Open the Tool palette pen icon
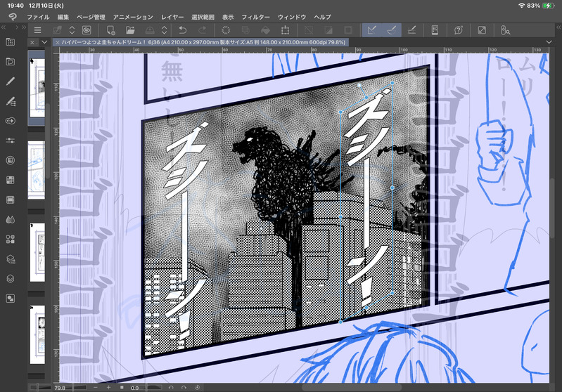The height and width of the screenshot is (392, 562). click(x=11, y=81)
